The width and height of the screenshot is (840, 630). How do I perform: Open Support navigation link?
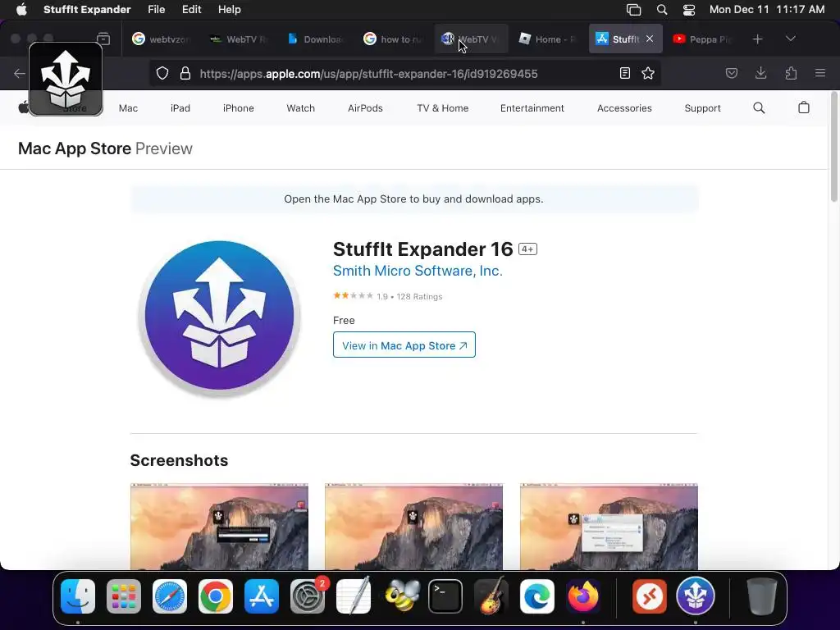(702, 107)
